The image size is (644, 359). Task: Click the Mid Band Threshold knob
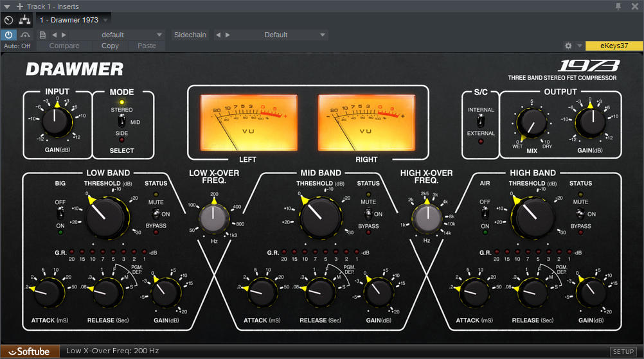pos(321,218)
